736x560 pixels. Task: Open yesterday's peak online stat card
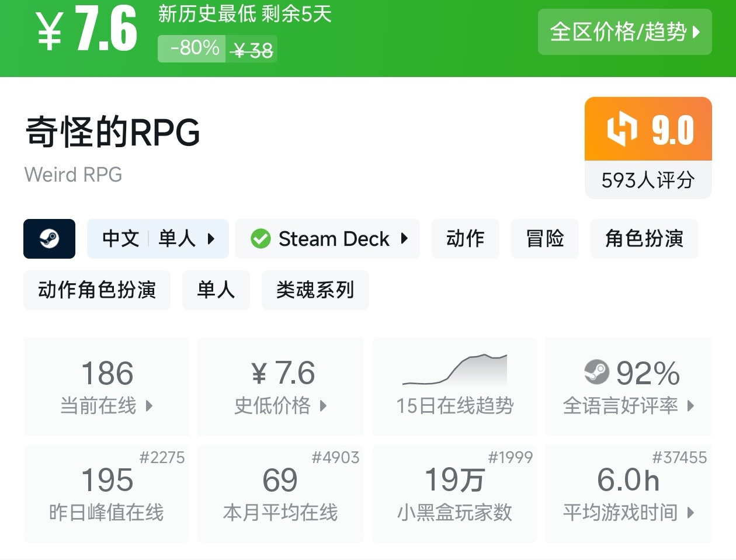click(107, 493)
